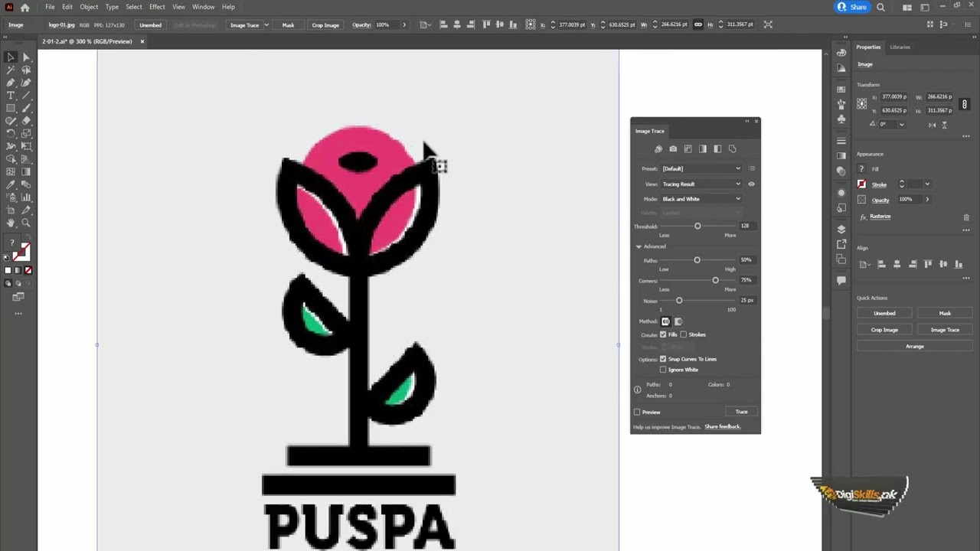Select the Zoom tool
Screen dimensions: 980x551
[x=26, y=223]
